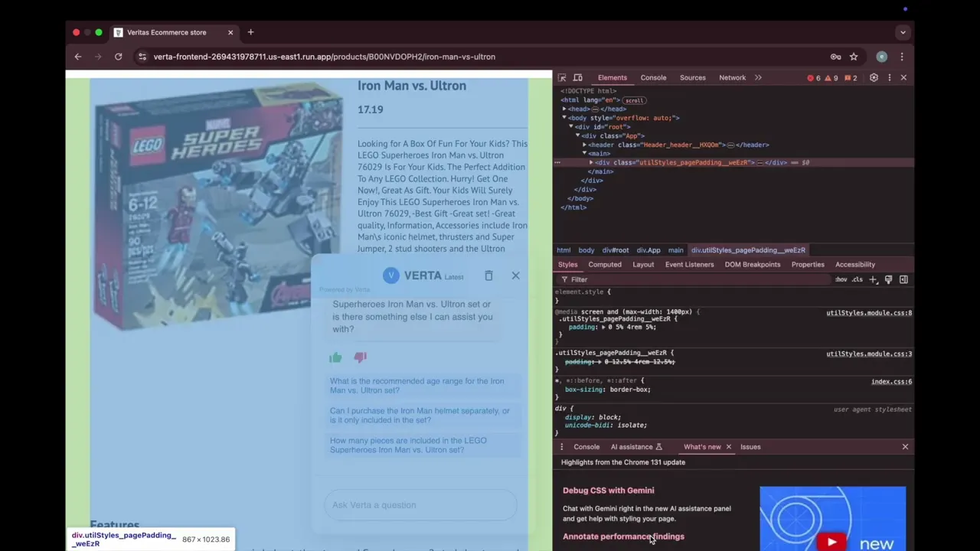The height and width of the screenshot is (551, 980).
Task: Open the utilStyles.module.css:3 source link
Action: point(869,354)
